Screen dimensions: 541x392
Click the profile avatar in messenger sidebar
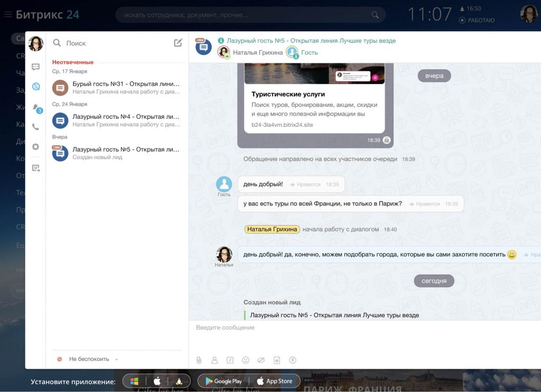coord(35,43)
